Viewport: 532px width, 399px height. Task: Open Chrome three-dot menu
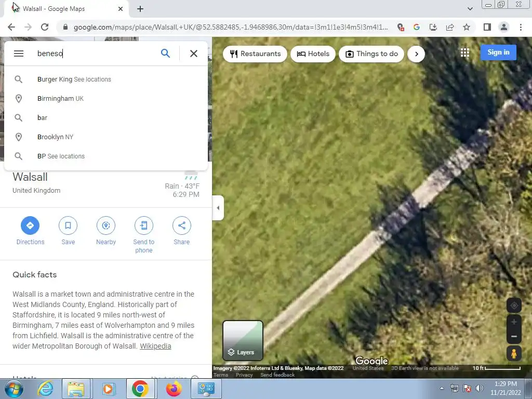click(521, 27)
